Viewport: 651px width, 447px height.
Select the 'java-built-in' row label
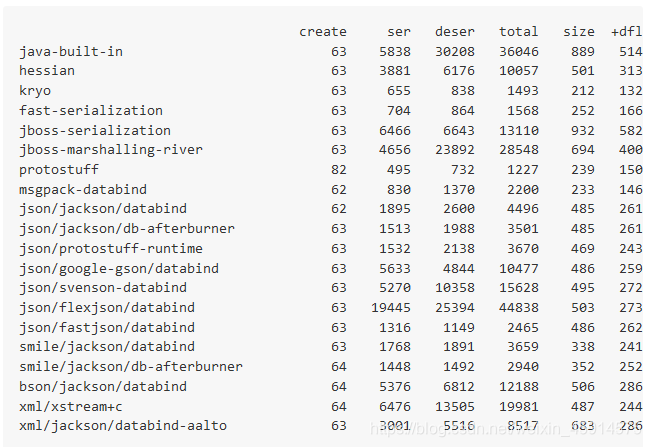[71, 52]
